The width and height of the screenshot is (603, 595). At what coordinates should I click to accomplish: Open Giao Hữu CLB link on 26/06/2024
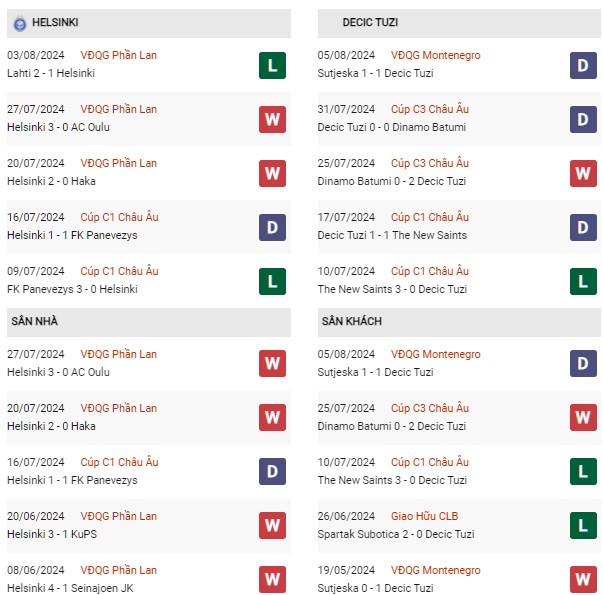[425, 516]
